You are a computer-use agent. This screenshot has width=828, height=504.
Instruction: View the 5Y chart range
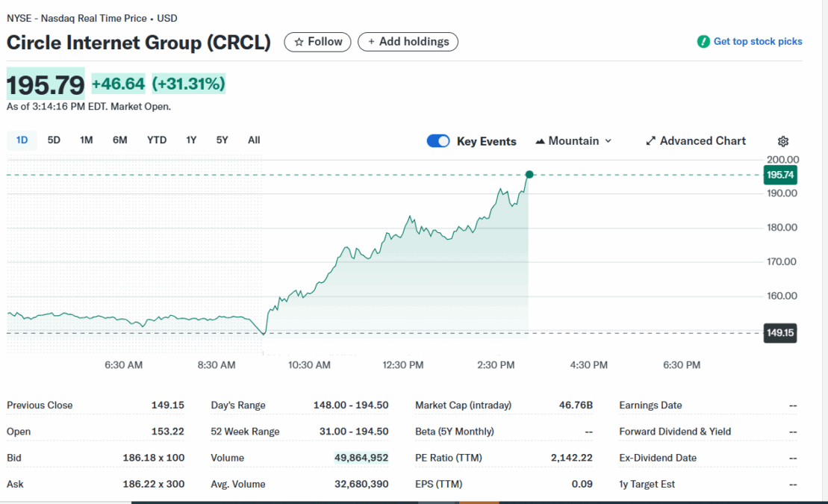[222, 140]
